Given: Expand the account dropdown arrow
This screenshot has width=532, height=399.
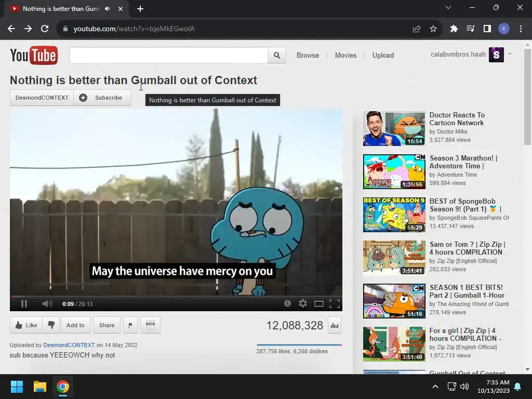Looking at the screenshot, I should tap(509, 54).
